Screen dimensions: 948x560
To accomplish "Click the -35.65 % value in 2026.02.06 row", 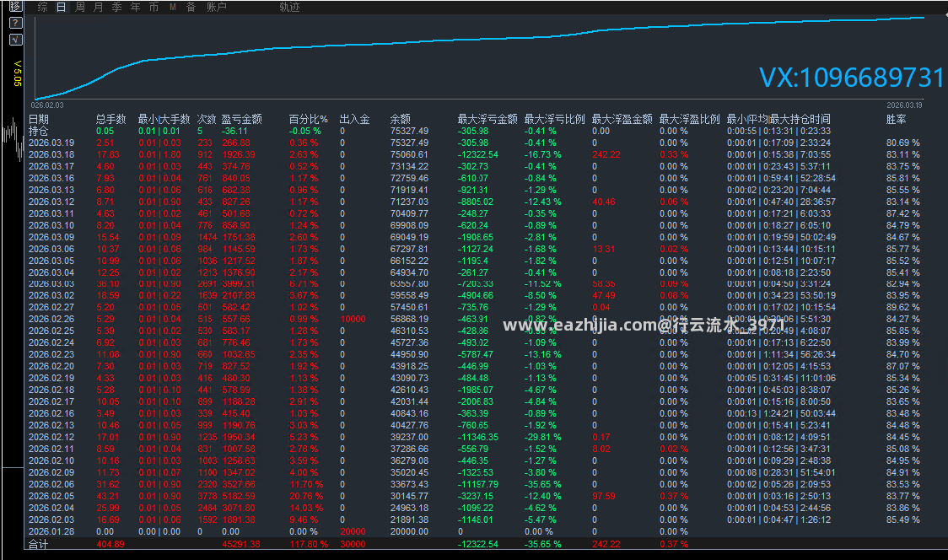I will (x=542, y=484).
